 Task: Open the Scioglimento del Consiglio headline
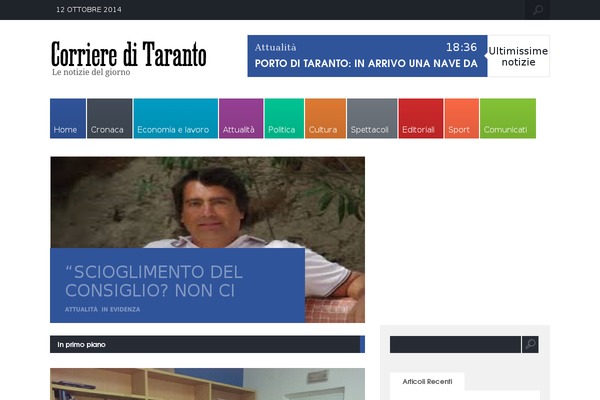154,281
